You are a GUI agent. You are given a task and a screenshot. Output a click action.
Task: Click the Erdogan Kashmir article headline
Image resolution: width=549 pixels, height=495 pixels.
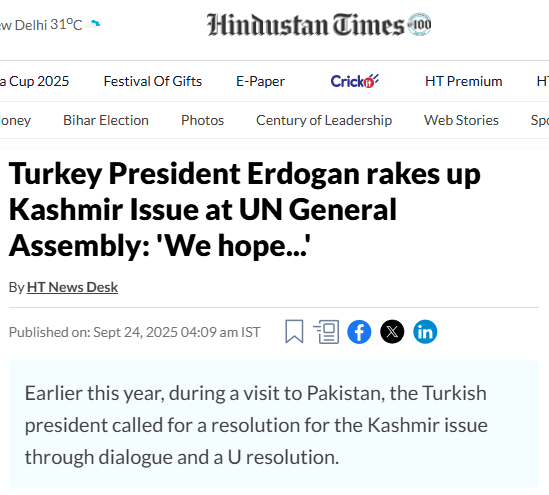[x=244, y=209]
